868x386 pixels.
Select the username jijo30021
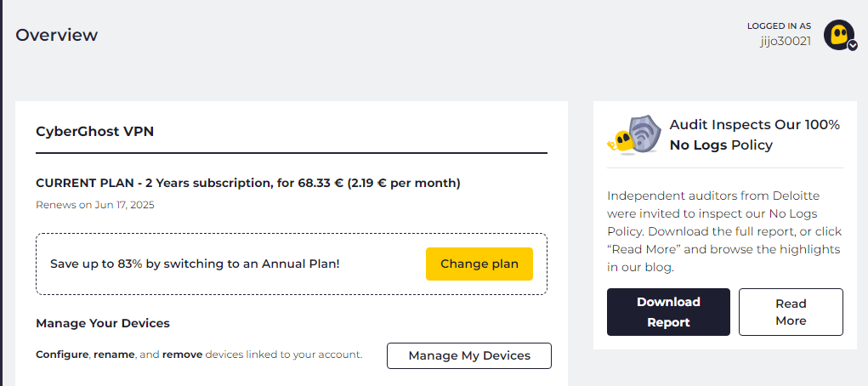tap(786, 41)
